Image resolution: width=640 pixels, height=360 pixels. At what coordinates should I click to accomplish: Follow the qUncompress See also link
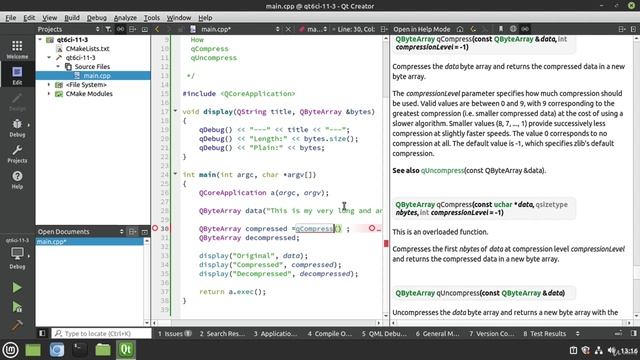442,171
